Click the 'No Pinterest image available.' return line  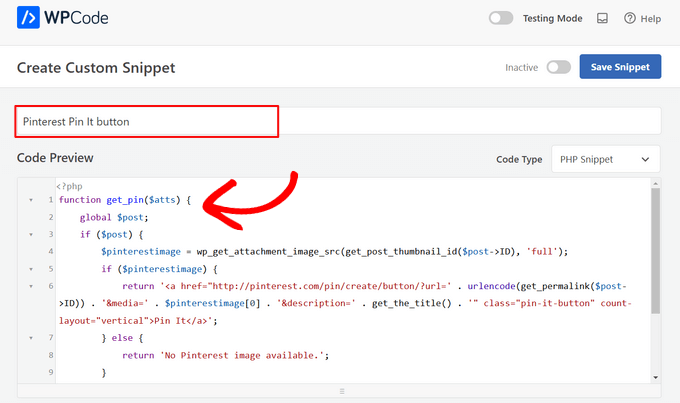(x=226, y=355)
